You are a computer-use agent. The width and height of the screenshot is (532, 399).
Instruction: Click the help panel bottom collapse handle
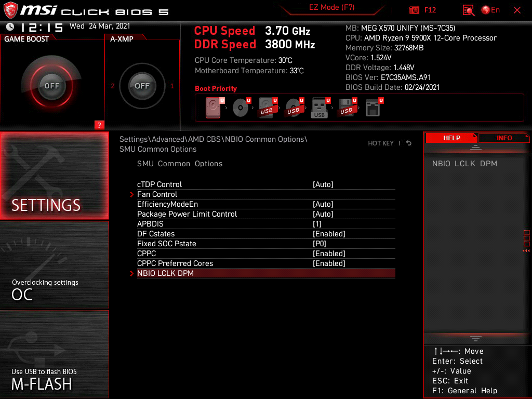tap(476, 339)
